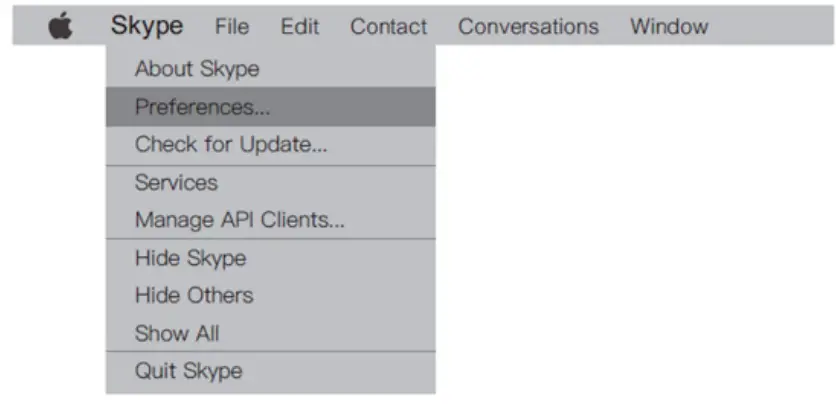The width and height of the screenshot is (836, 404).
Task: Choose Hide Skype
Action: pos(190,258)
